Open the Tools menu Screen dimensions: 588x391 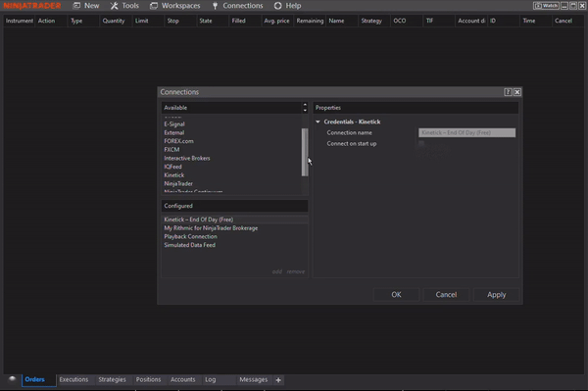[124, 6]
